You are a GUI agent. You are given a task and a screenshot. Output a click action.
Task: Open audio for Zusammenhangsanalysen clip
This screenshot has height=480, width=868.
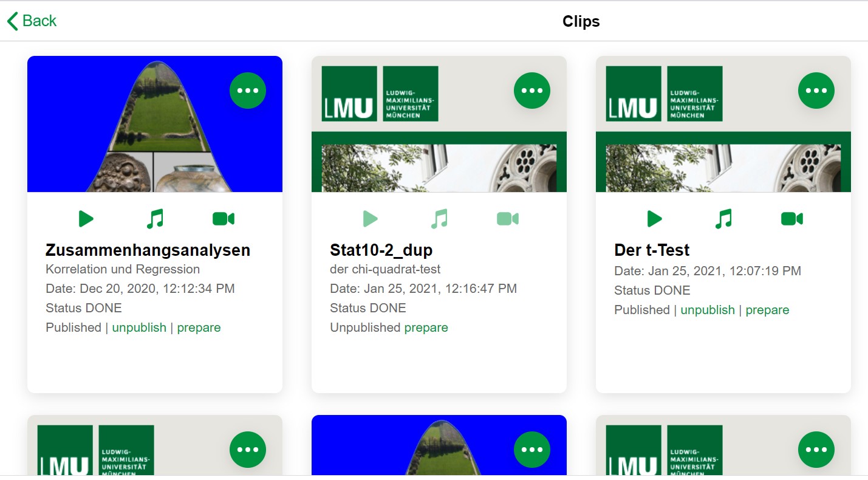(155, 219)
